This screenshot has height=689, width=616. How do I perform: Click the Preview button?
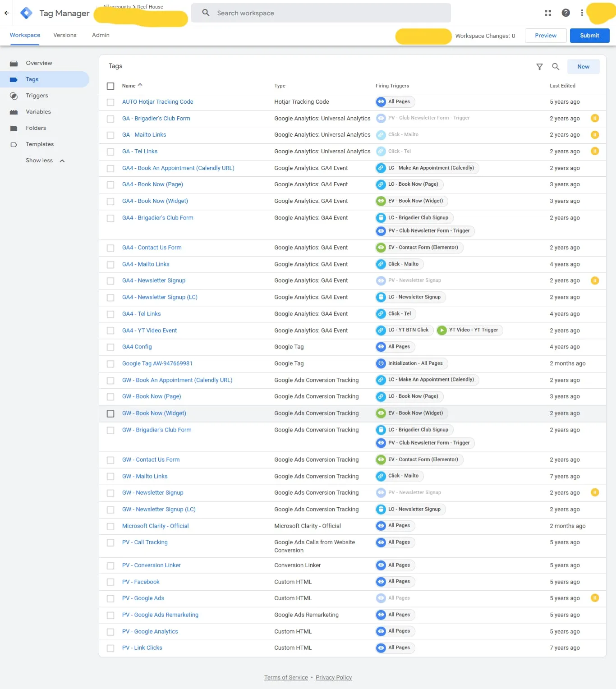pyautogui.click(x=546, y=36)
